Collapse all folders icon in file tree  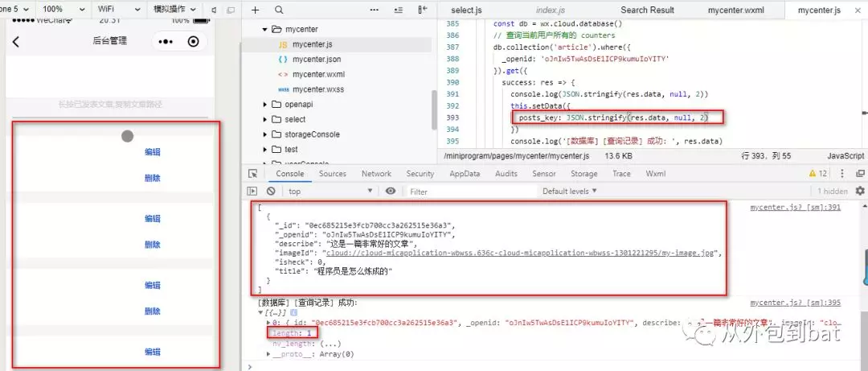399,10
